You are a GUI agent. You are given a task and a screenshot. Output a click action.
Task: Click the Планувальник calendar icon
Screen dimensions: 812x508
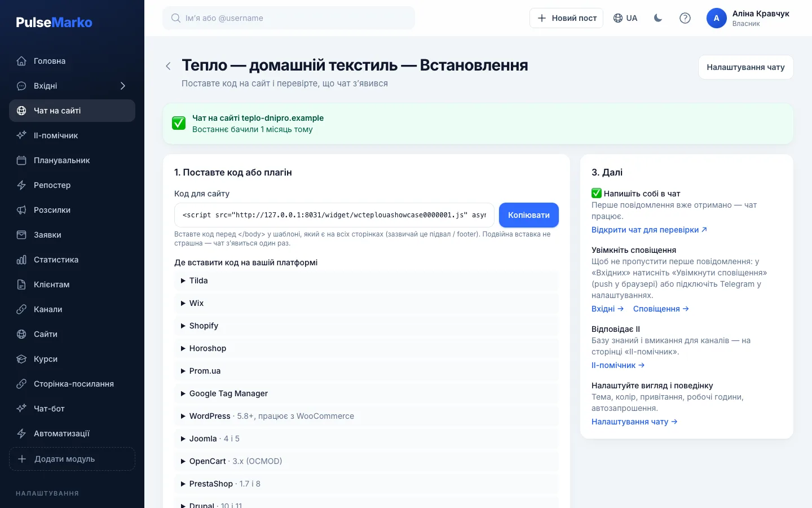click(x=21, y=160)
